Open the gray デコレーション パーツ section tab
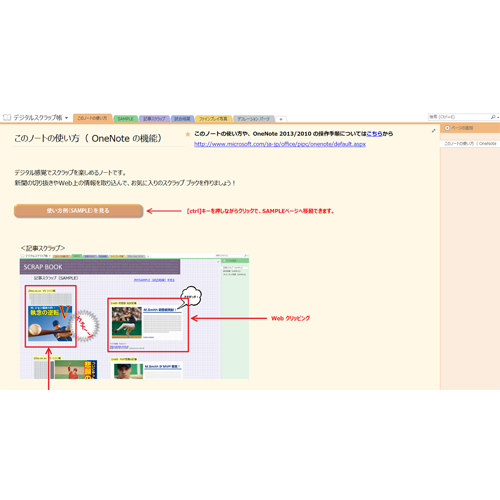 [254, 119]
